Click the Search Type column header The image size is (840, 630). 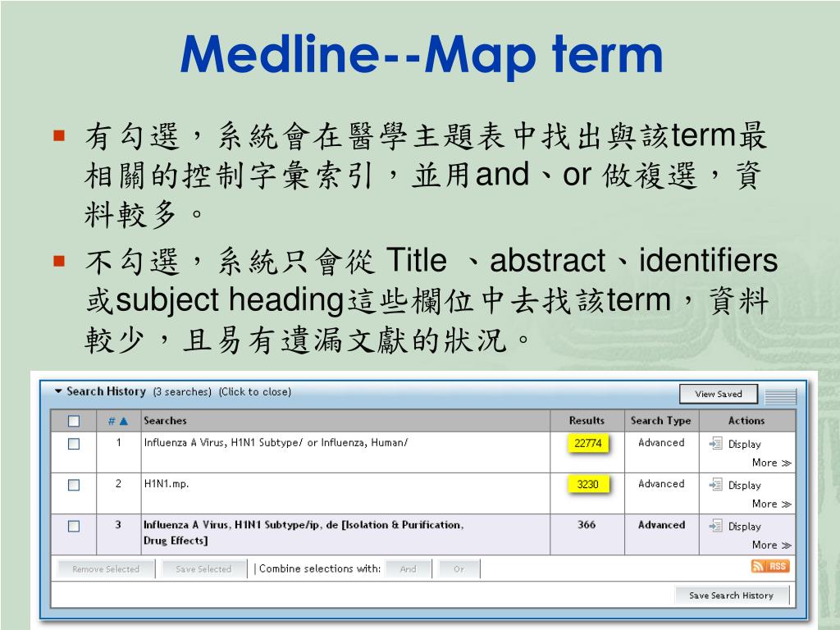(661, 421)
